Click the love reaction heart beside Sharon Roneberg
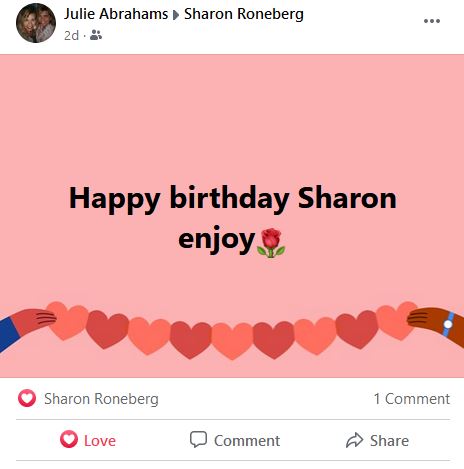The image size is (464, 469). click(27, 398)
